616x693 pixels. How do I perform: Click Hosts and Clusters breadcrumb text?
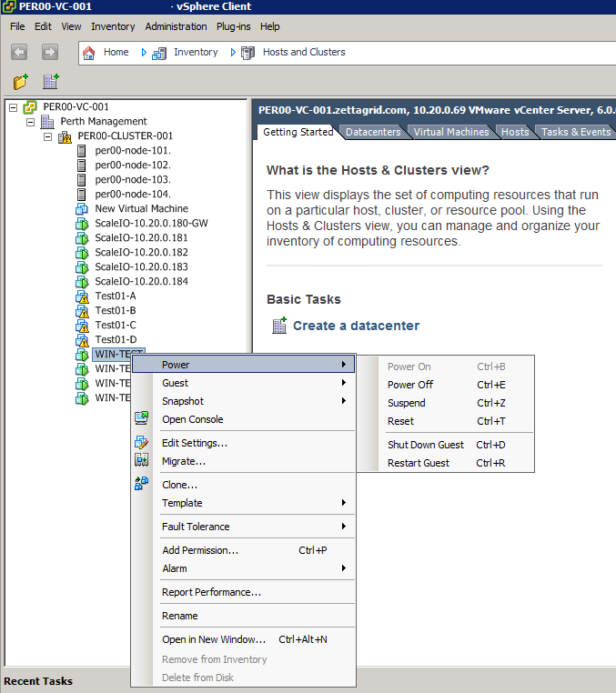coord(304,52)
